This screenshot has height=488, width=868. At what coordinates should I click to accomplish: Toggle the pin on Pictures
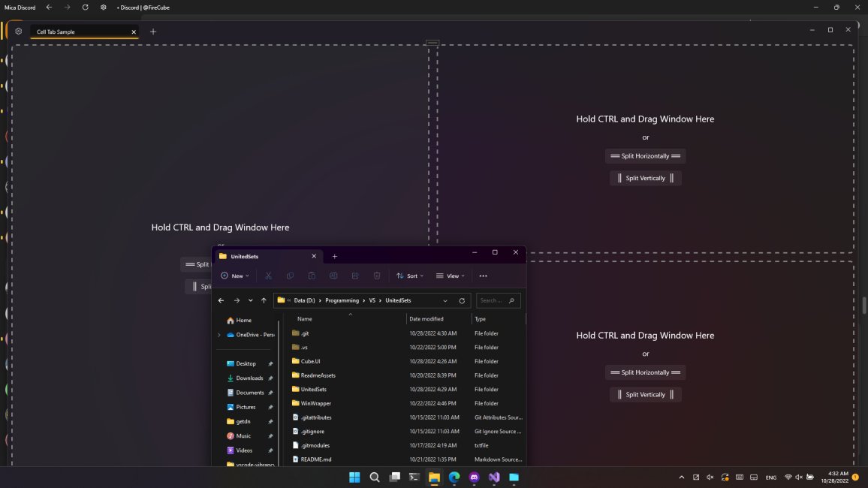271,407
